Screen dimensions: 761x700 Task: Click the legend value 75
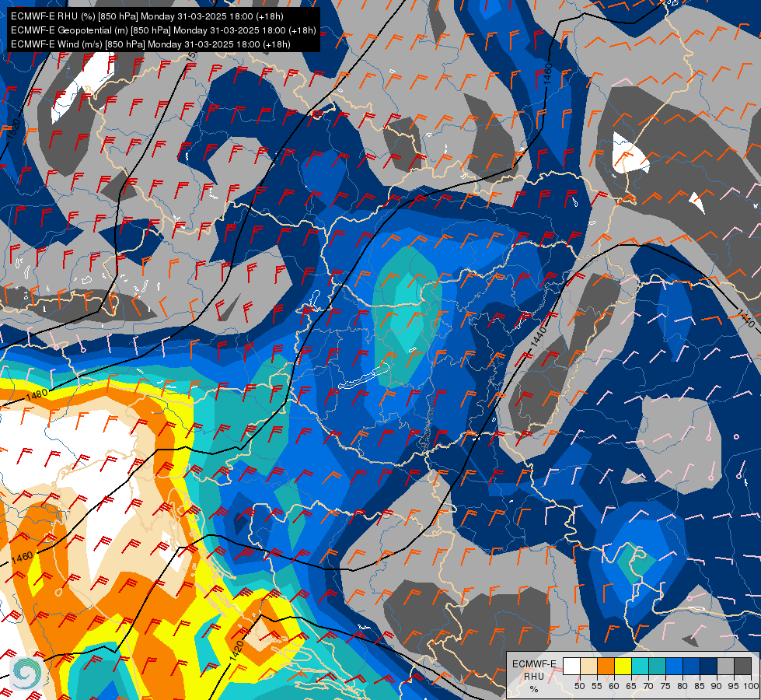(x=665, y=687)
